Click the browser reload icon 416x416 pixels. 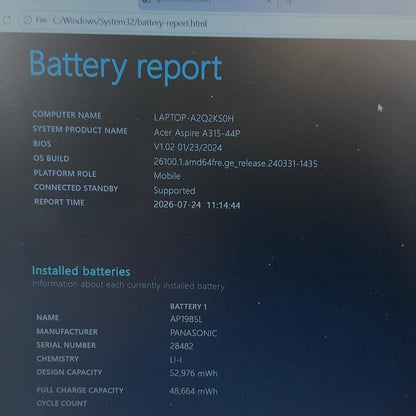point(7,20)
